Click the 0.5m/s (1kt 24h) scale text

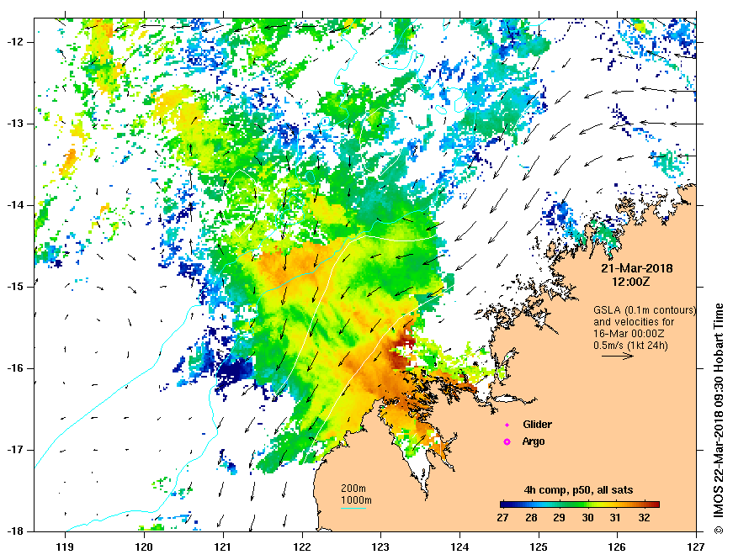click(630, 346)
